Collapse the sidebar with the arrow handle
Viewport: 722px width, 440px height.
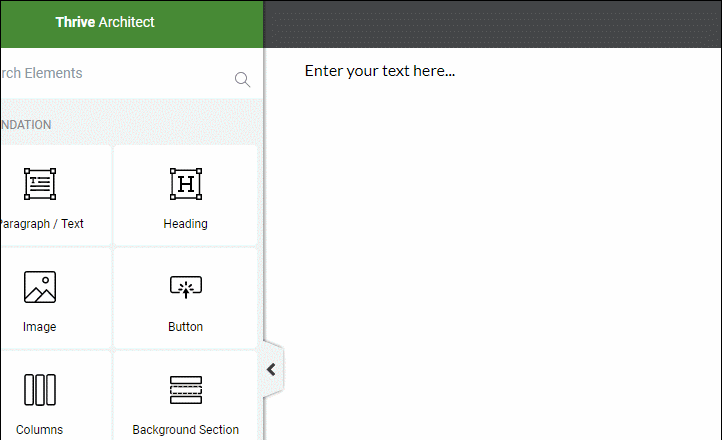point(271,370)
